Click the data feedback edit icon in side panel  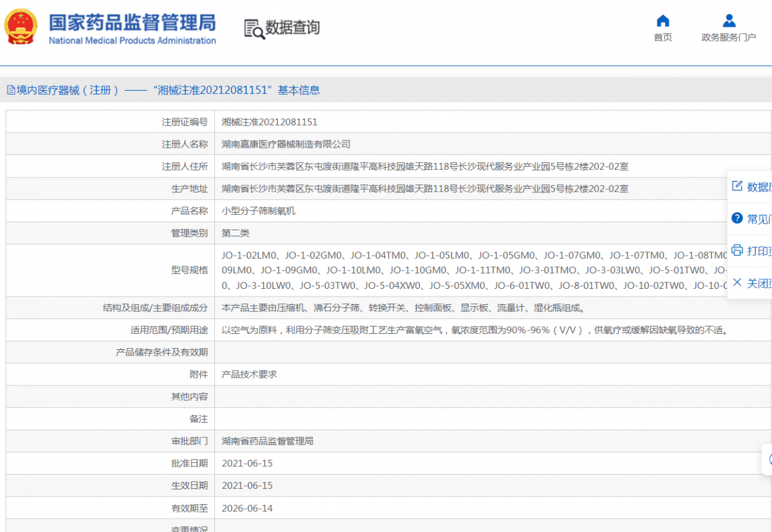coord(737,186)
